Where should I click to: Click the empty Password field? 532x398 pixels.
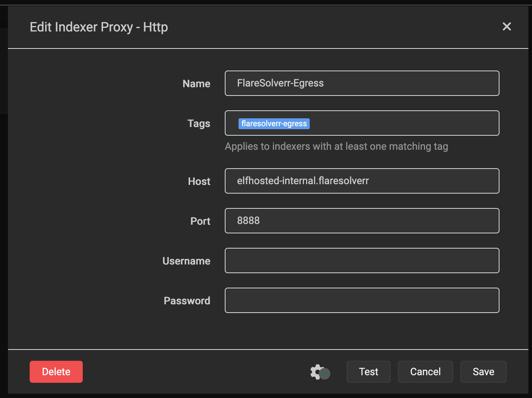pos(362,300)
